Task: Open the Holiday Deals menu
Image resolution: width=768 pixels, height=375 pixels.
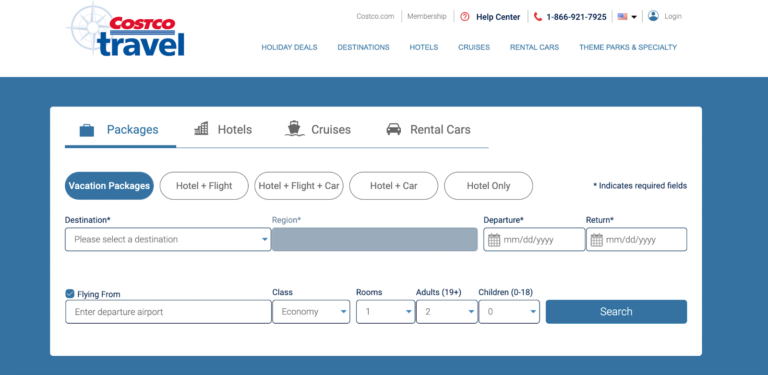Action: pos(289,47)
